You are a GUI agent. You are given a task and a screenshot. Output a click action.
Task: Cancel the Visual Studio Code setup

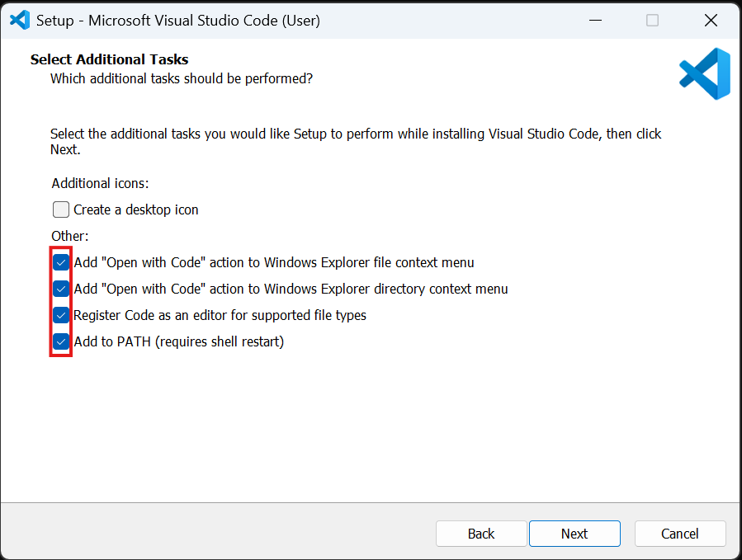[680, 534]
